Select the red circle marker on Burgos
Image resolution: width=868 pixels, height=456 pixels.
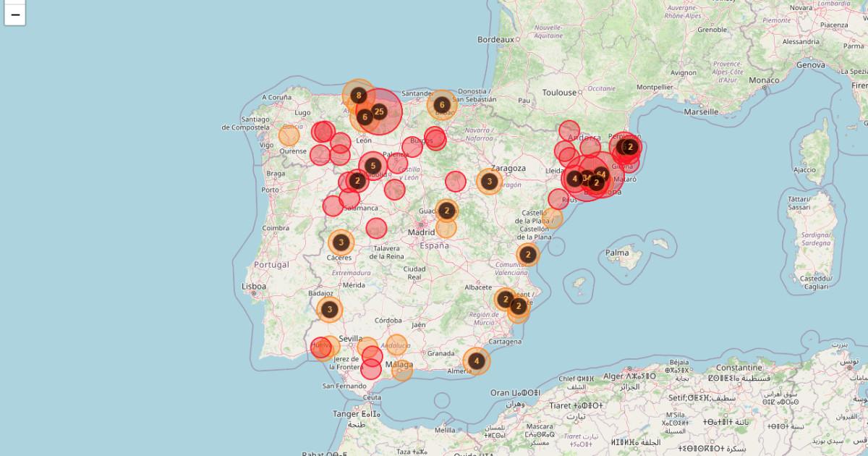tap(412, 147)
